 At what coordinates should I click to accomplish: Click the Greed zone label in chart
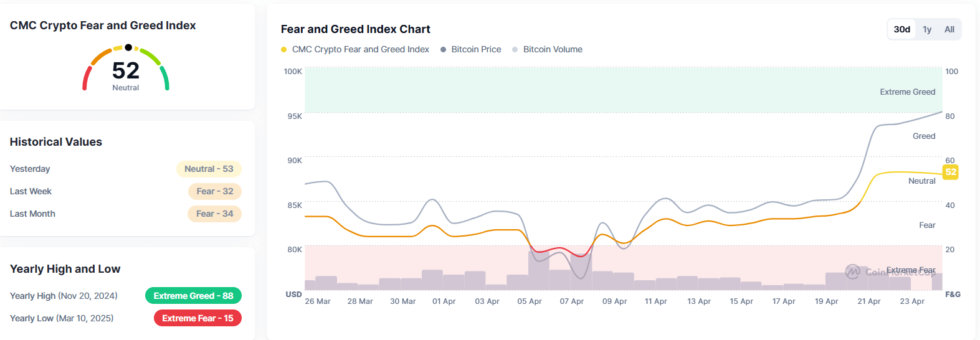(924, 136)
